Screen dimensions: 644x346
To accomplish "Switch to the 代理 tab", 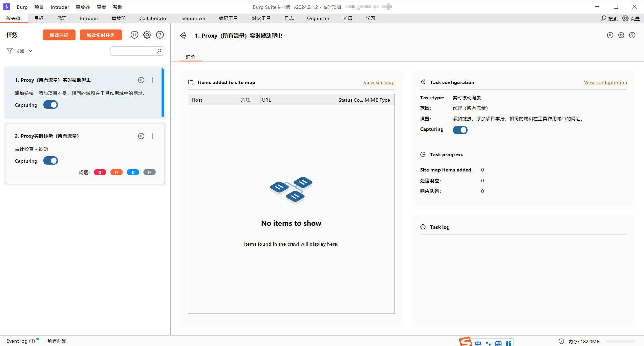I will click(x=62, y=18).
